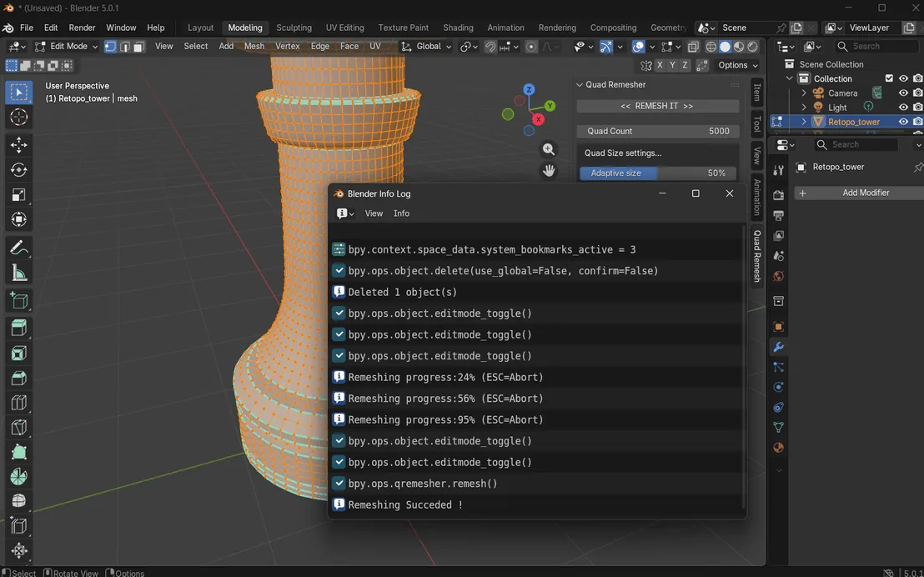Viewport: 924px width, 577px height.
Task: Select the Spin tool
Action: tap(19, 476)
